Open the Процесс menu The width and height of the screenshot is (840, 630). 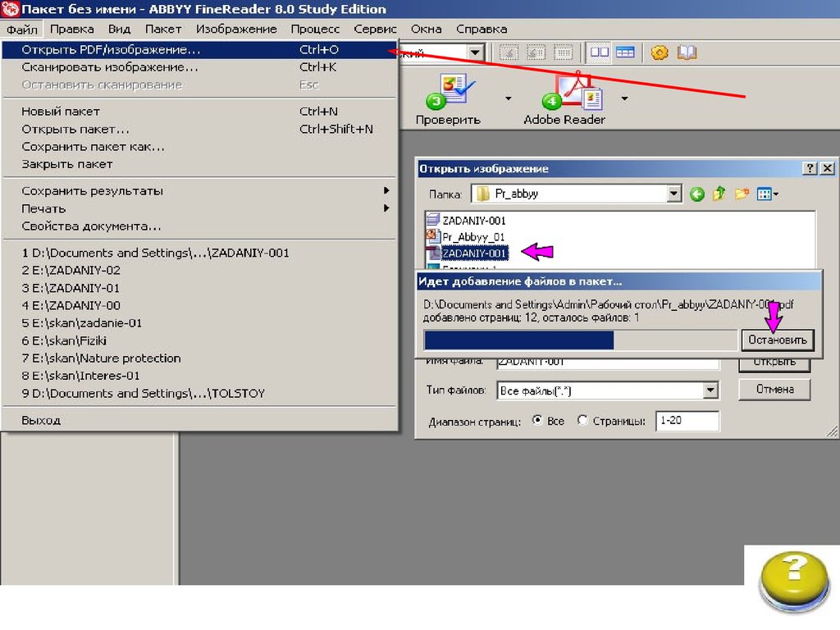coord(315,29)
